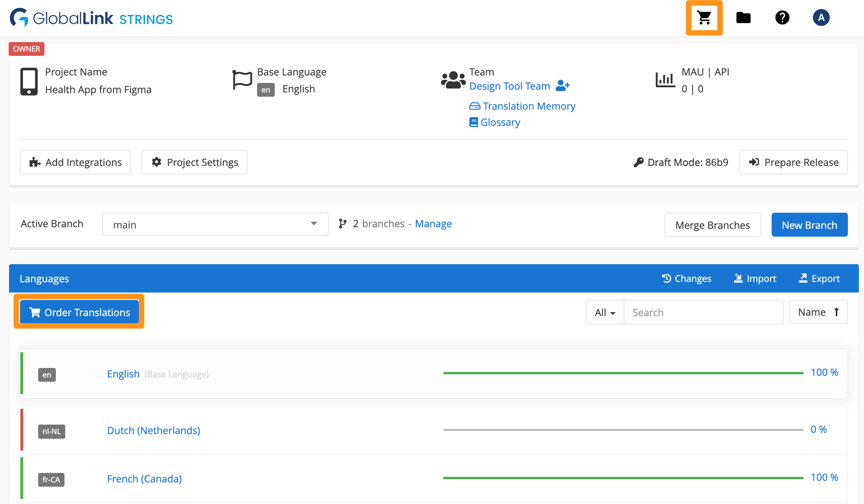Open the help question mark icon
This screenshot has height=504, width=864.
point(782,18)
